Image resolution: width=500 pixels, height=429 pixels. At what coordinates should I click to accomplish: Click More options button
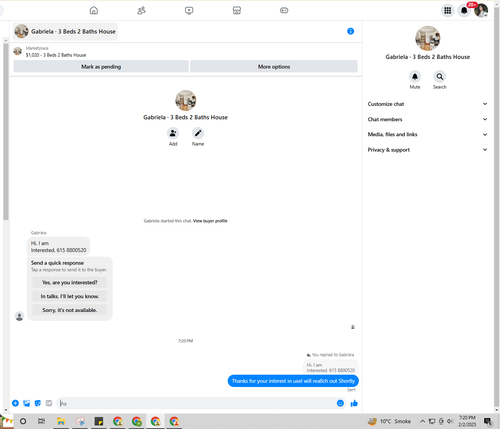tap(274, 66)
